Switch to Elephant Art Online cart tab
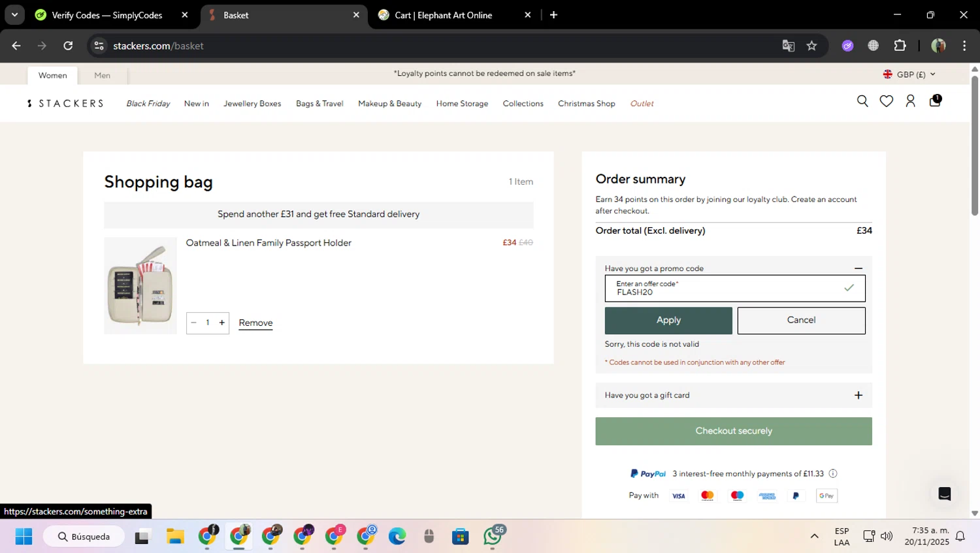The image size is (980, 553). coord(455,15)
